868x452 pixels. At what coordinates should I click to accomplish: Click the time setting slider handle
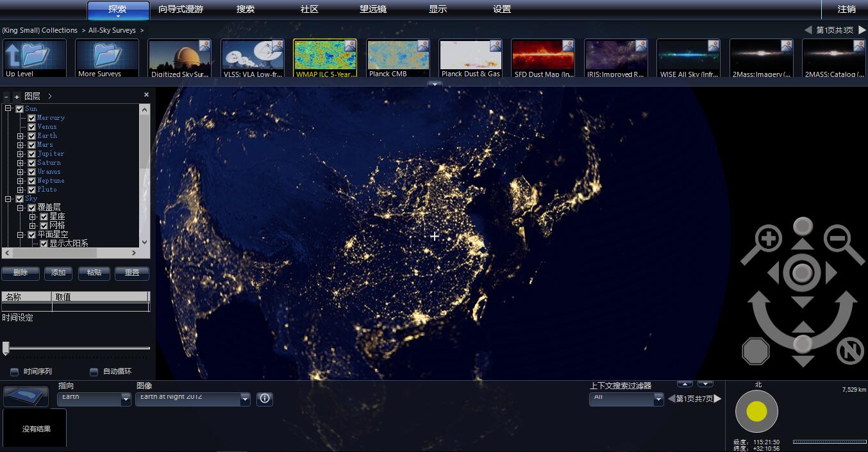(6, 348)
